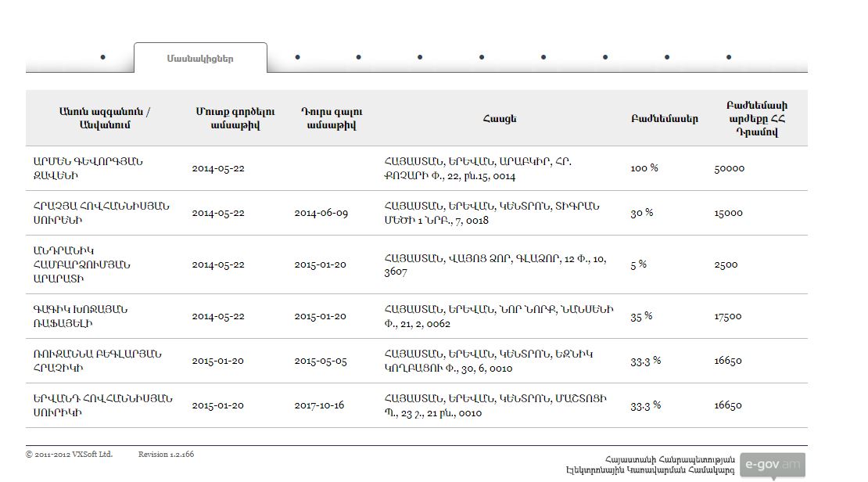Image resolution: width=868 pixels, height=482 pixels.
Task: Open the e-gov.am logo link
Action: coord(772,464)
